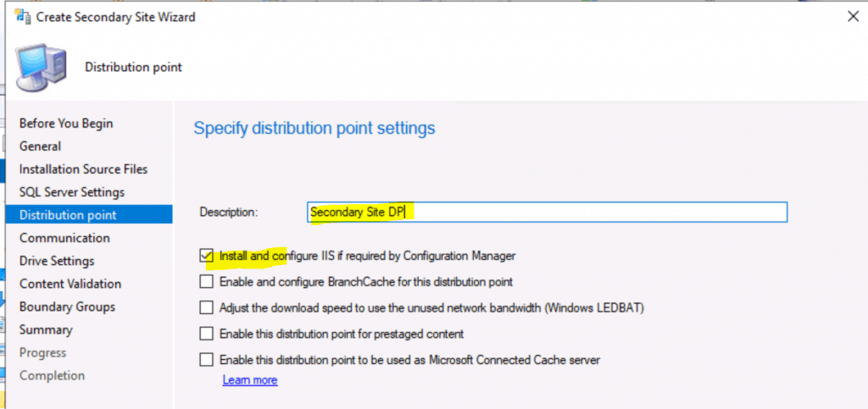The image size is (868, 409).
Task: Enable Microsoft Connected Cache server checkbox
Action: point(206,360)
